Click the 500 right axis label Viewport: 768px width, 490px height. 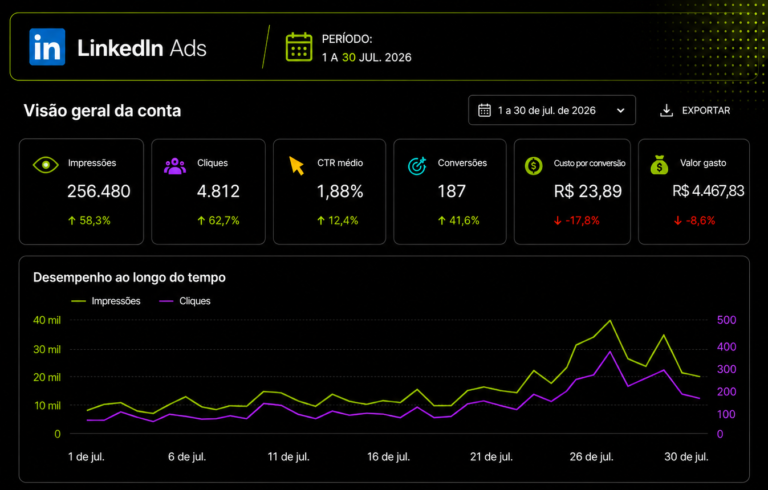click(726, 320)
